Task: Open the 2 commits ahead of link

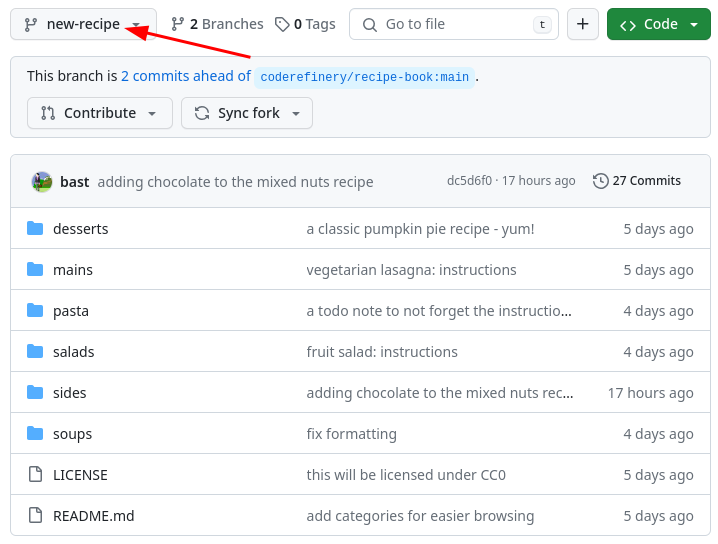Action: (x=186, y=76)
